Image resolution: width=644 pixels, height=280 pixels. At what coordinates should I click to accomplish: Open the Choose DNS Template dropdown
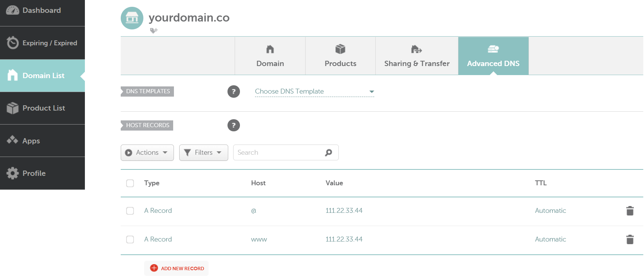(315, 91)
